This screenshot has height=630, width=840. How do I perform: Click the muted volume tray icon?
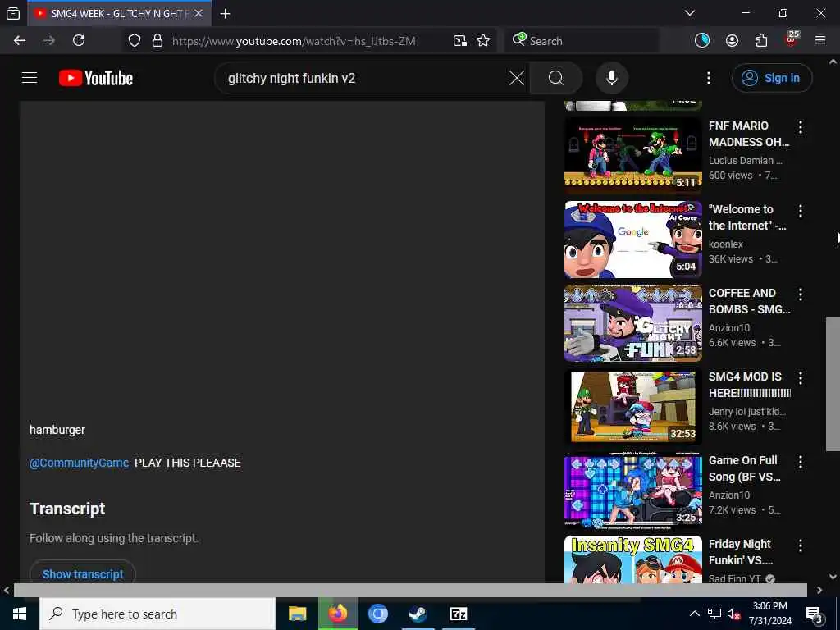click(x=734, y=614)
